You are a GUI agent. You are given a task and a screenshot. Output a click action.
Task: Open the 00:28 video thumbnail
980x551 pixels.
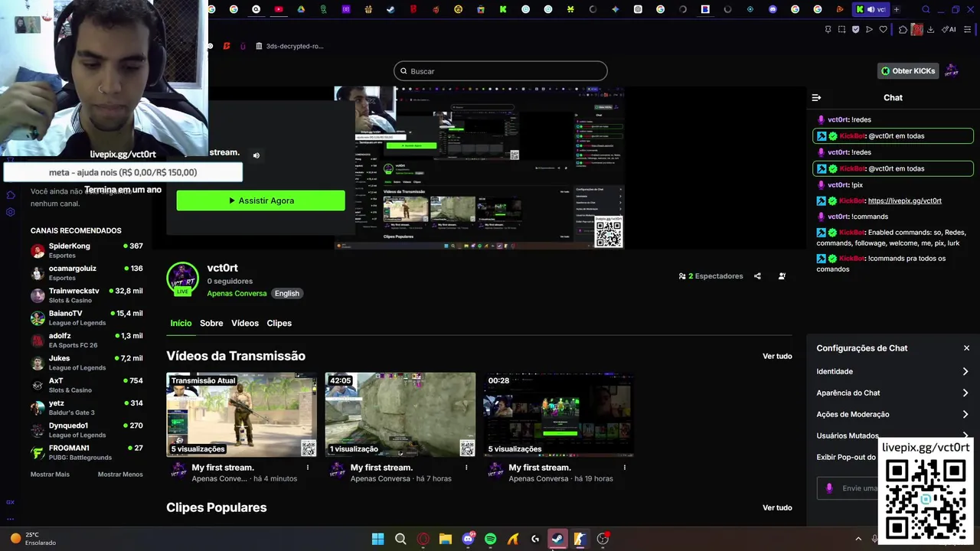(x=558, y=415)
